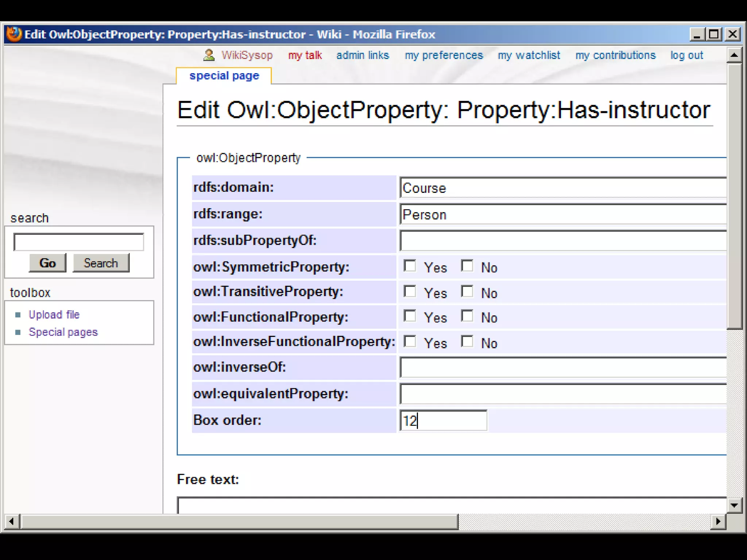Screen dimensions: 747x560
Task: Minimize the Firefox window
Action: click(697, 34)
